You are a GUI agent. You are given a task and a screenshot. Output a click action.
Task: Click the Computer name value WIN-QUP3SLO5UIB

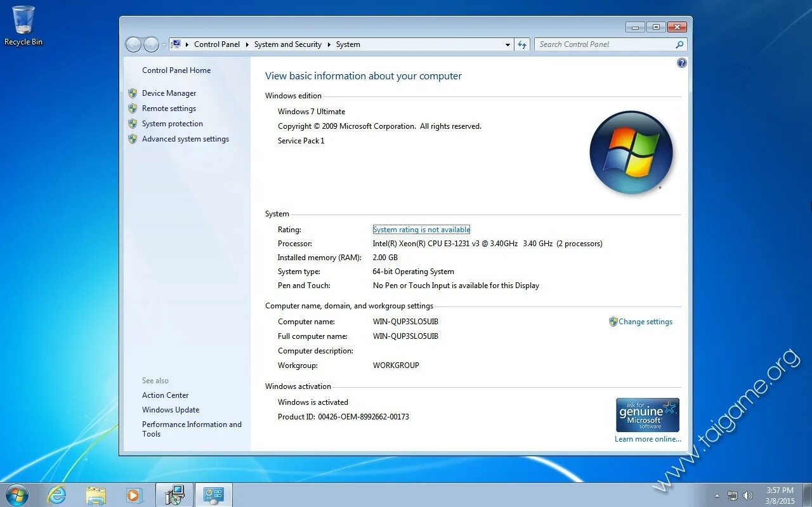click(x=405, y=322)
